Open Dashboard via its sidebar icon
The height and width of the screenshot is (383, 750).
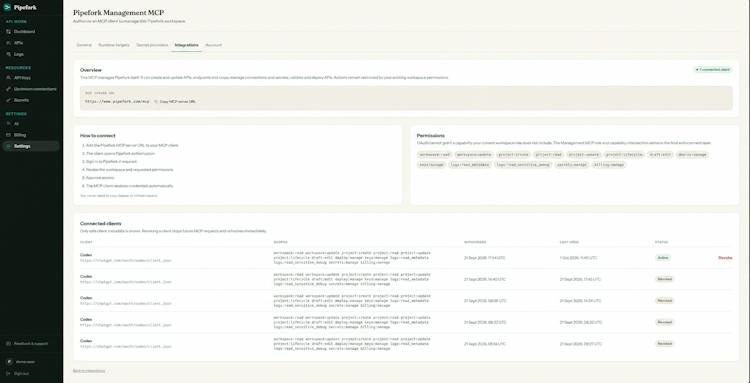(8, 32)
